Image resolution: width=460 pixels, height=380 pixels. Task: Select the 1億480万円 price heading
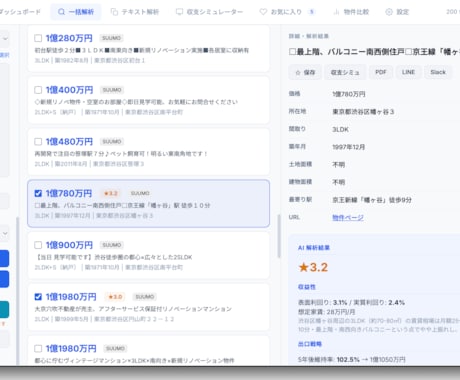pyautogui.click(x=69, y=142)
